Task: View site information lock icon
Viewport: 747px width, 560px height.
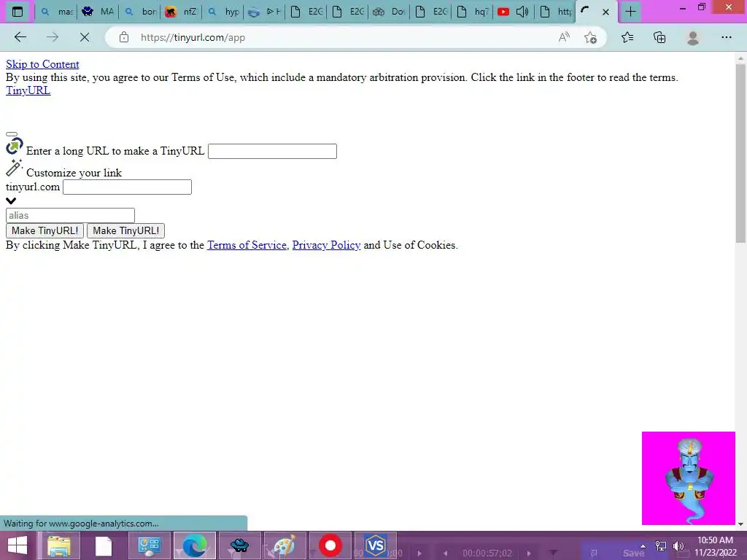Action: tap(124, 37)
